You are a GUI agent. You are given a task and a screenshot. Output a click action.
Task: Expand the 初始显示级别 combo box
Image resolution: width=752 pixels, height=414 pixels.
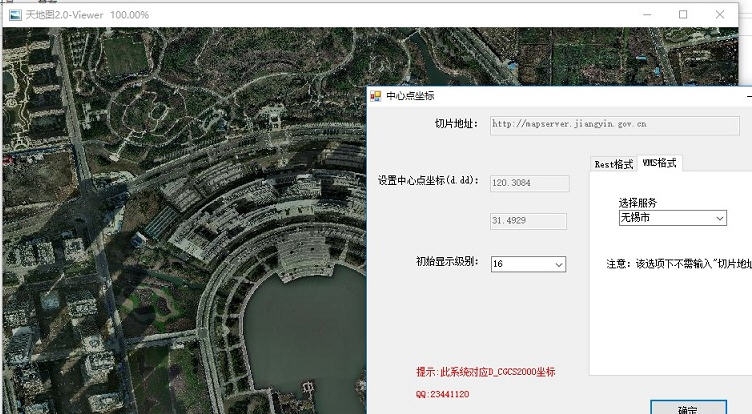(528, 264)
